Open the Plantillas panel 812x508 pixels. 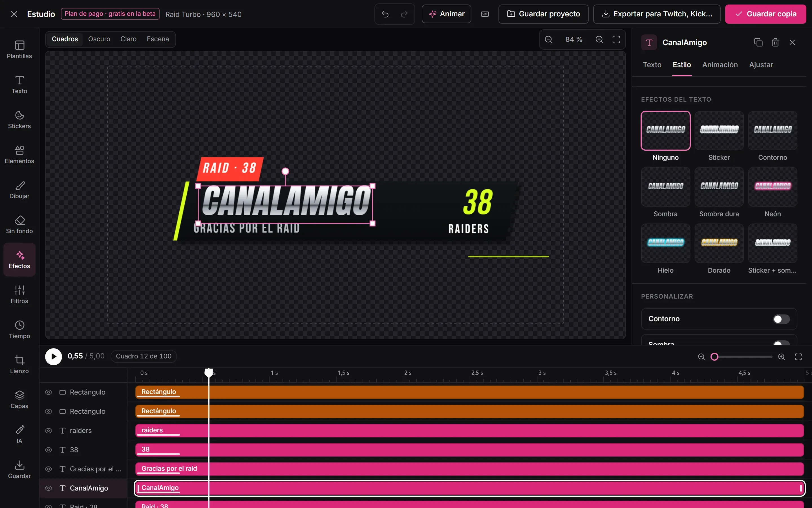19,50
